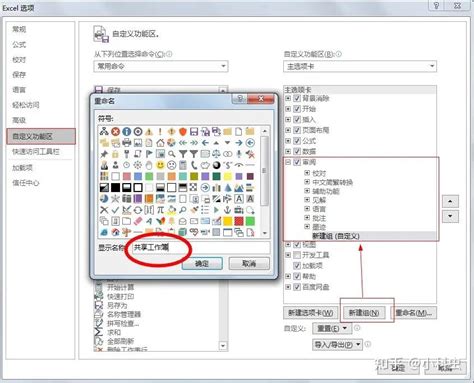The height and width of the screenshot is (383, 474).
Task: Cancel rename with the 取消 button
Action: pos(249,264)
